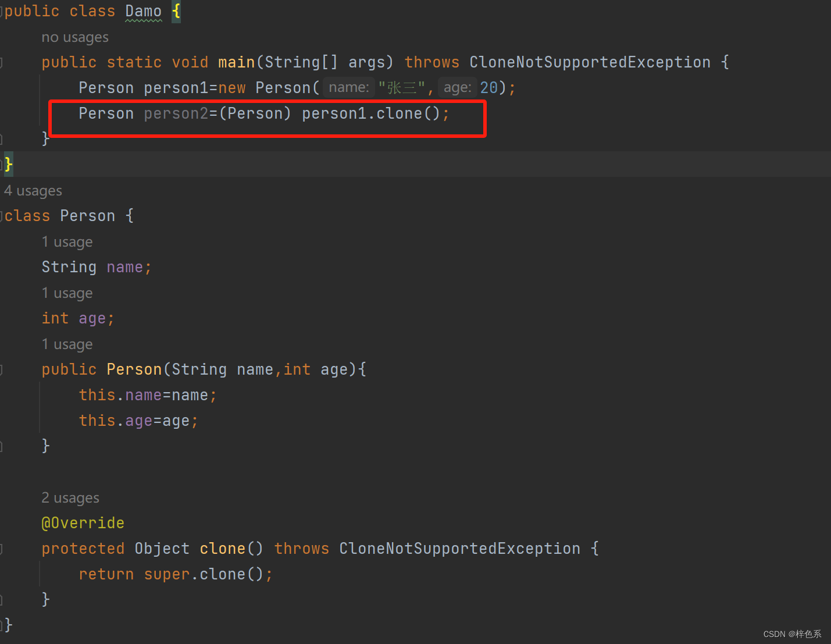Click the name field in String name;
The image size is (831, 644).
[x=125, y=267]
